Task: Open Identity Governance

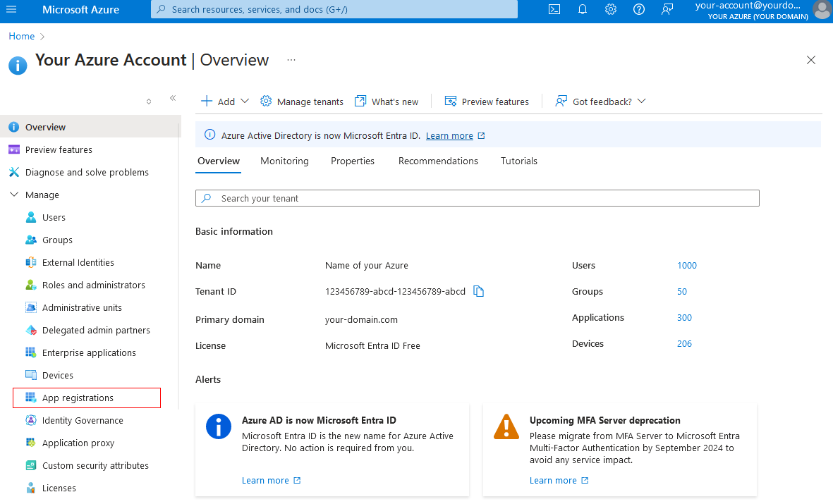Action: tap(83, 421)
